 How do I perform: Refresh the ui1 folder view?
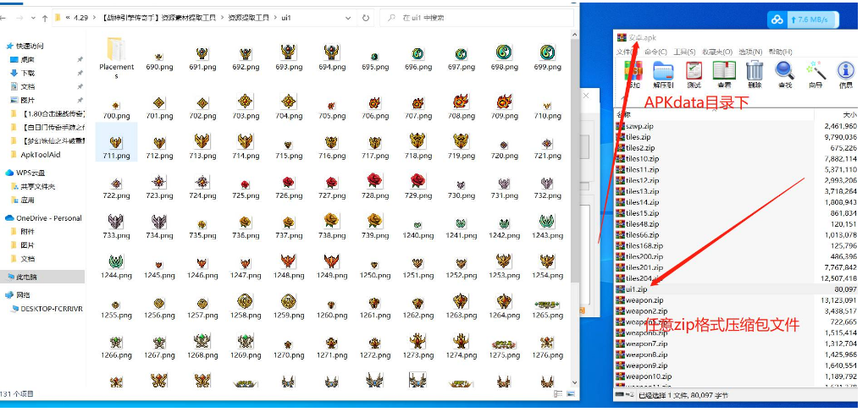tap(365, 17)
